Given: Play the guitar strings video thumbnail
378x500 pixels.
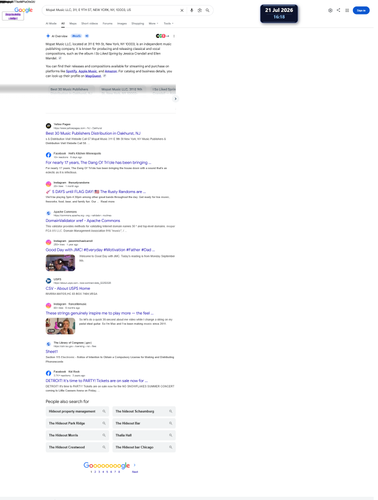Looking at the screenshot, I should tap(60, 326).
